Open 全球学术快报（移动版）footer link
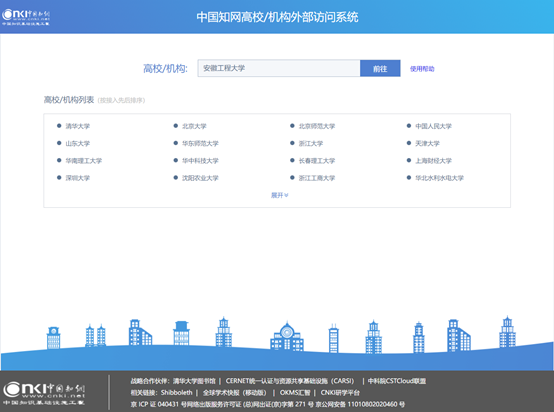This screenshot has width=554, height=412. point(235,393)
